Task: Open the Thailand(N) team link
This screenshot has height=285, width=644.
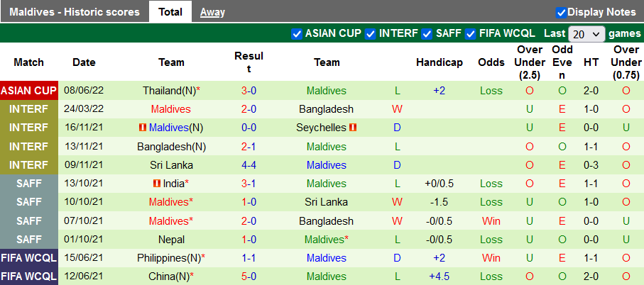Action: pyautogui.click(x=168, y=91)
